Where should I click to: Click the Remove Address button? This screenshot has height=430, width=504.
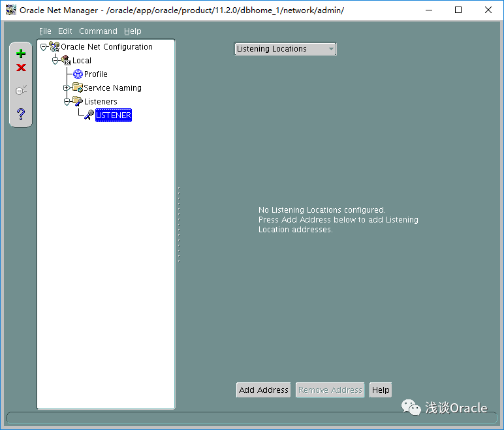pos(330,390)
